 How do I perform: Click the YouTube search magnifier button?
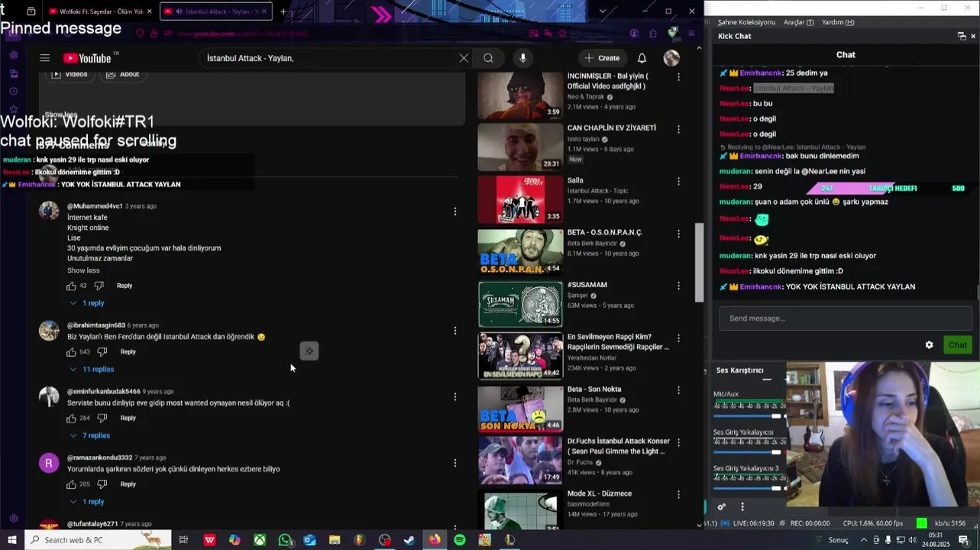(x=488, y=58)
